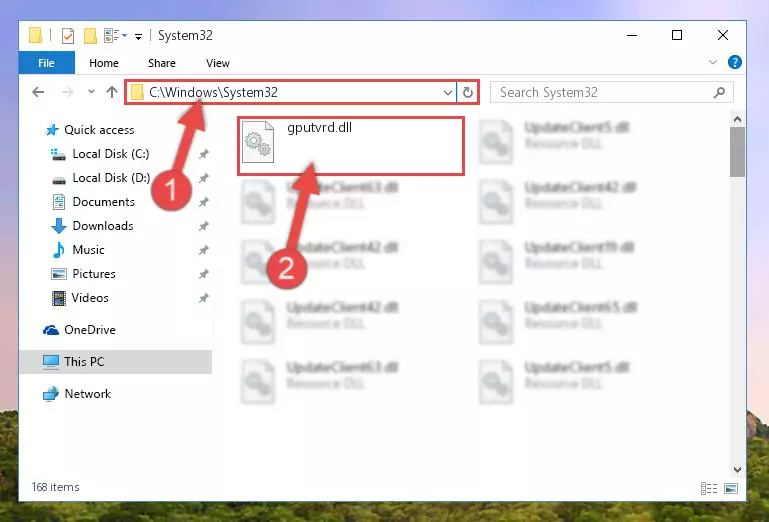Click the Search System32 field

(x=612, y=92)
